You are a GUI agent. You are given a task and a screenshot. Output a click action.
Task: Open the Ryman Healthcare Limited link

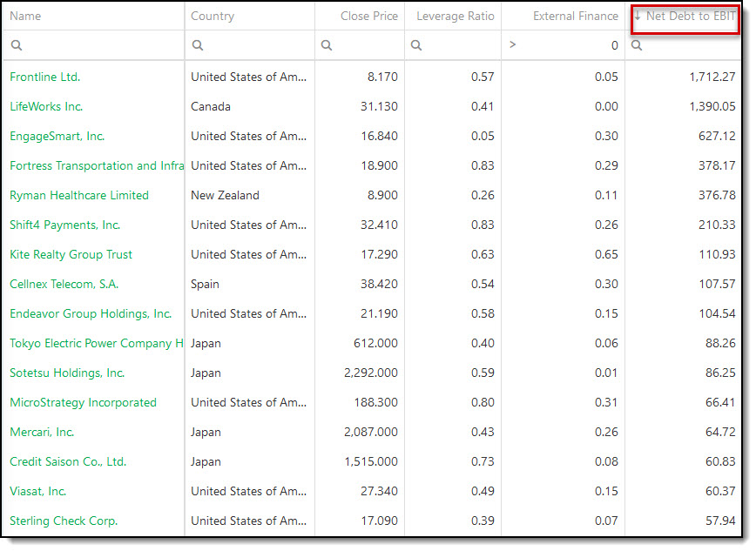point(79,195)
